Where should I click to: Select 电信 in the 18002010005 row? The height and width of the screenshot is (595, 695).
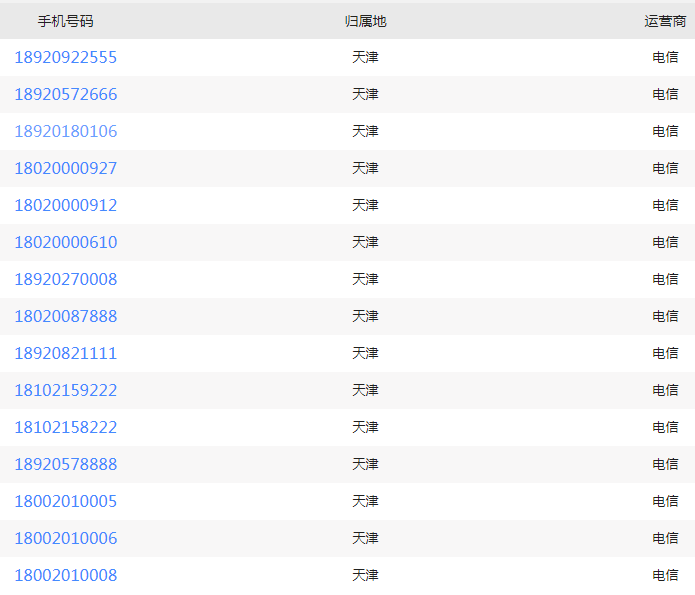(x=665, y=501)
